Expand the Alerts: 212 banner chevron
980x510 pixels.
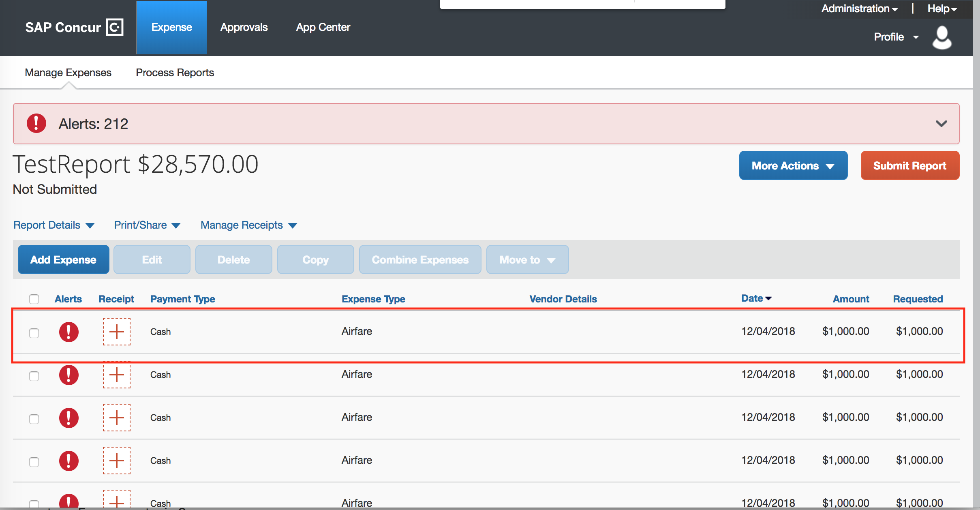[x=941, y=123]
